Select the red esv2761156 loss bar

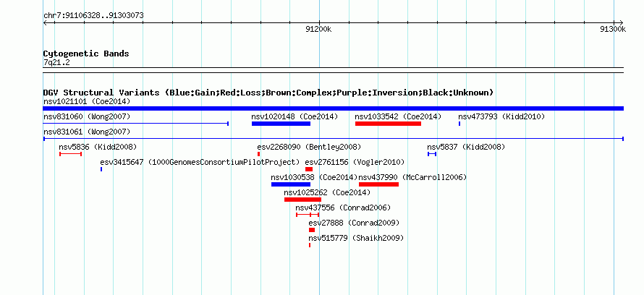tap(309, 169)
